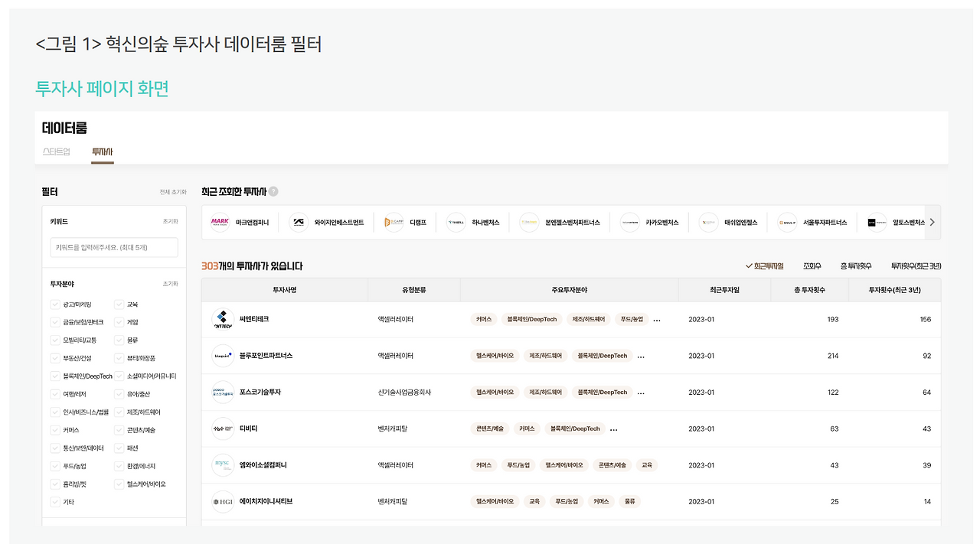Viewport: 980px width, 544px height.
Task: Sort by 최근투자일
Action: 765,266
